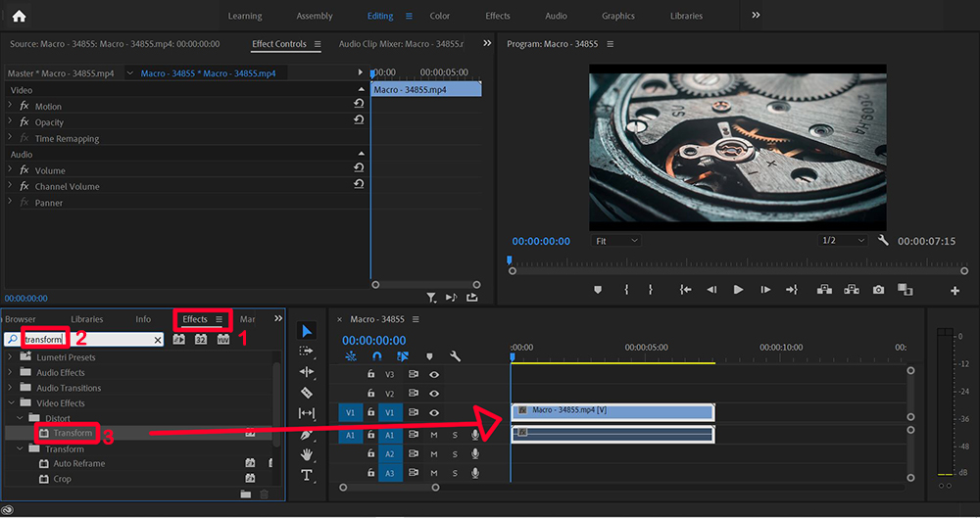This screenshot has height=518, width=980.
Task: Click the Export Frame camera icon
Action: click(x=878, y=290)
